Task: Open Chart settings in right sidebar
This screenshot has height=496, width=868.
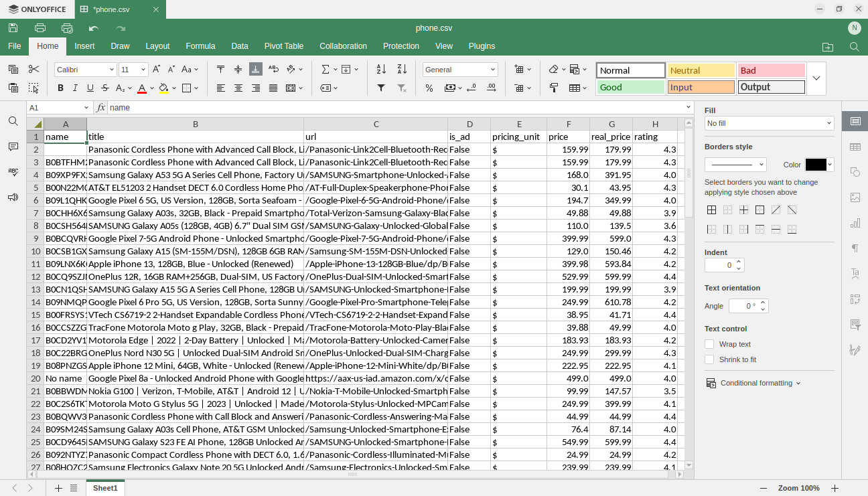Action: click(855, 223)
